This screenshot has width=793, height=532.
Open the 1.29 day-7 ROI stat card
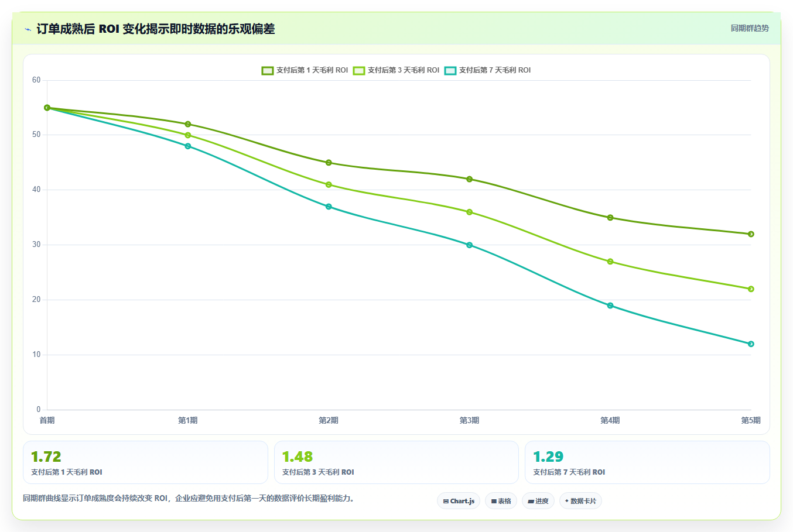tap(647, 462)
